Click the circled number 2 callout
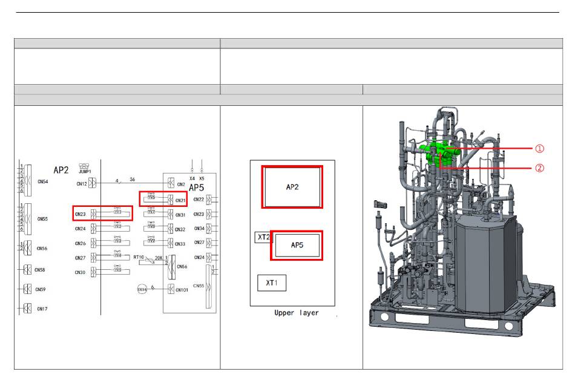 coord(539,168)
